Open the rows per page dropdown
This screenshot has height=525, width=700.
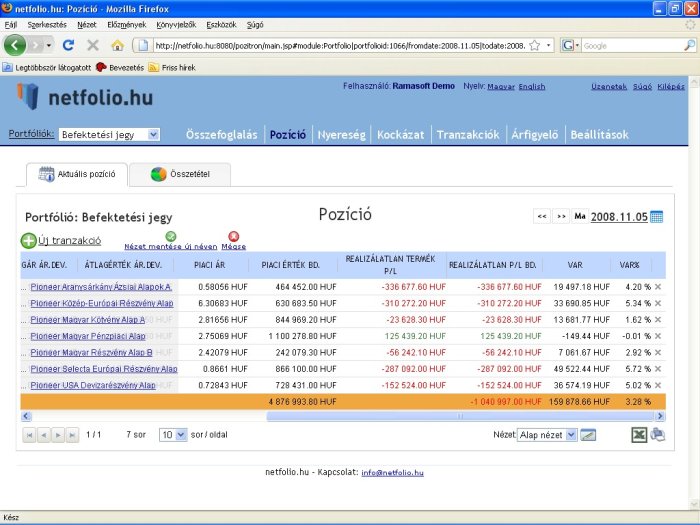tap(173, 435)
